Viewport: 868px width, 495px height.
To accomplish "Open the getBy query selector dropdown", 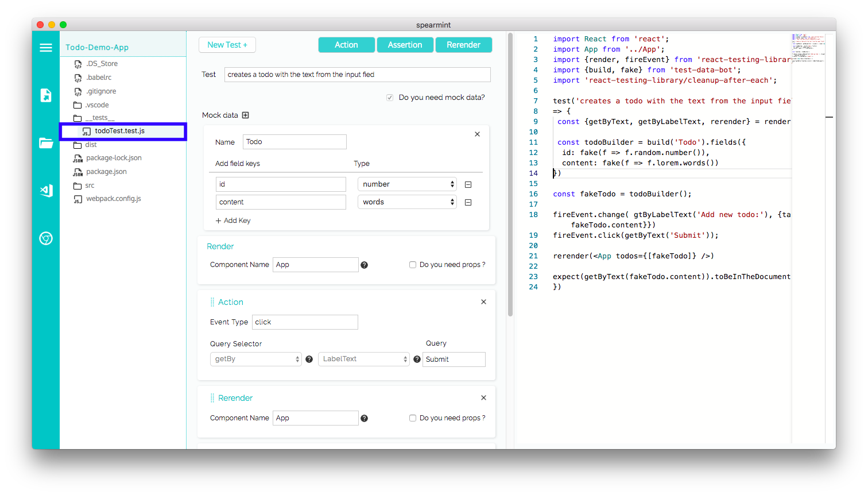I will point(256,359).
